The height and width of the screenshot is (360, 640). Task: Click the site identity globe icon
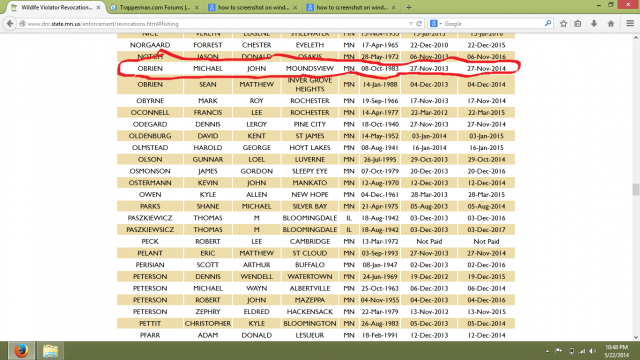[22, 24]
